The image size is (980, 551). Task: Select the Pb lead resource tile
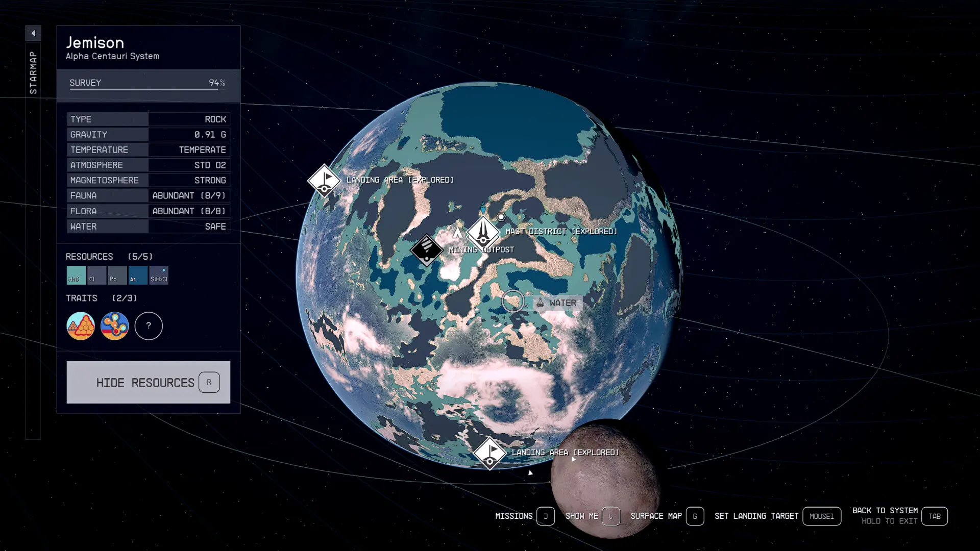tap(117, 275)
